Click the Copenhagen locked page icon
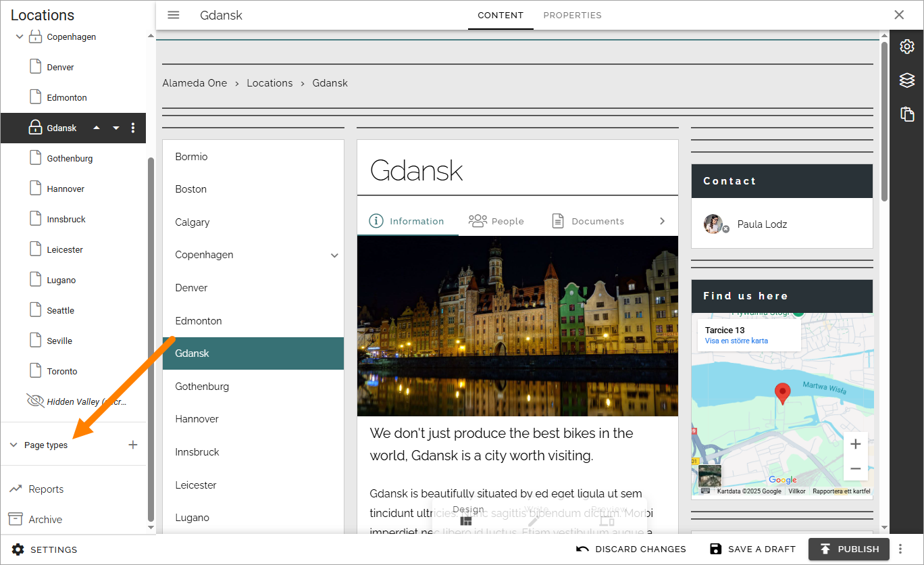The image size is (924, 565). click(35, 36)
